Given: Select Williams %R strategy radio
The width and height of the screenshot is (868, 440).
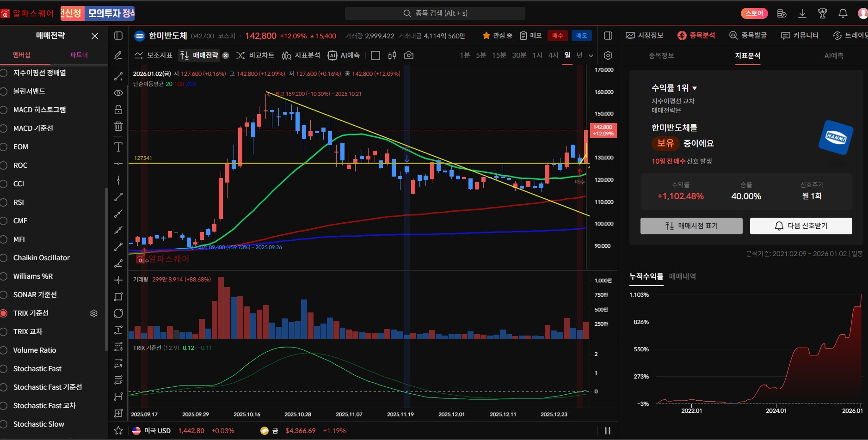Looking at the screenshot, I should (4, 276).
